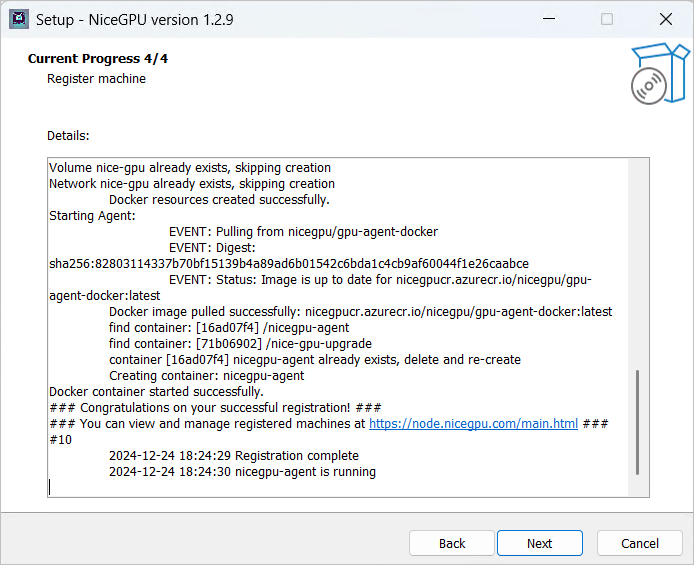Close the NiceGPU setup window
The height and width of the screenshot is (565, 694).
pos(665,19)
